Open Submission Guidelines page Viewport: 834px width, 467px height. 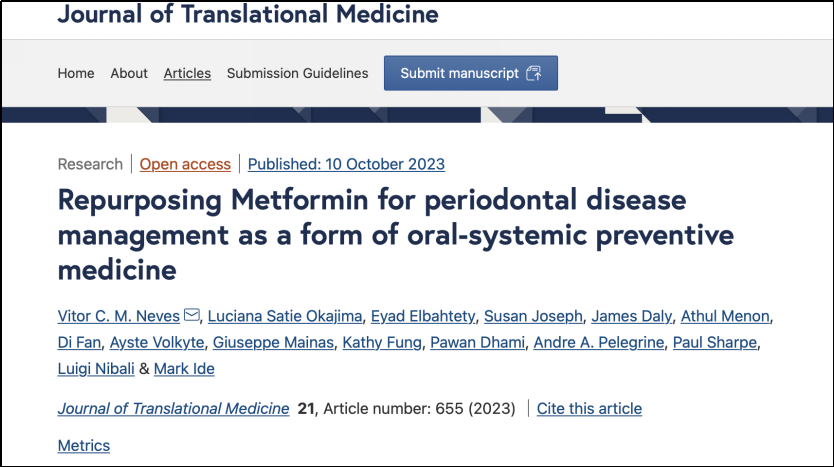(x=297, y=73)
